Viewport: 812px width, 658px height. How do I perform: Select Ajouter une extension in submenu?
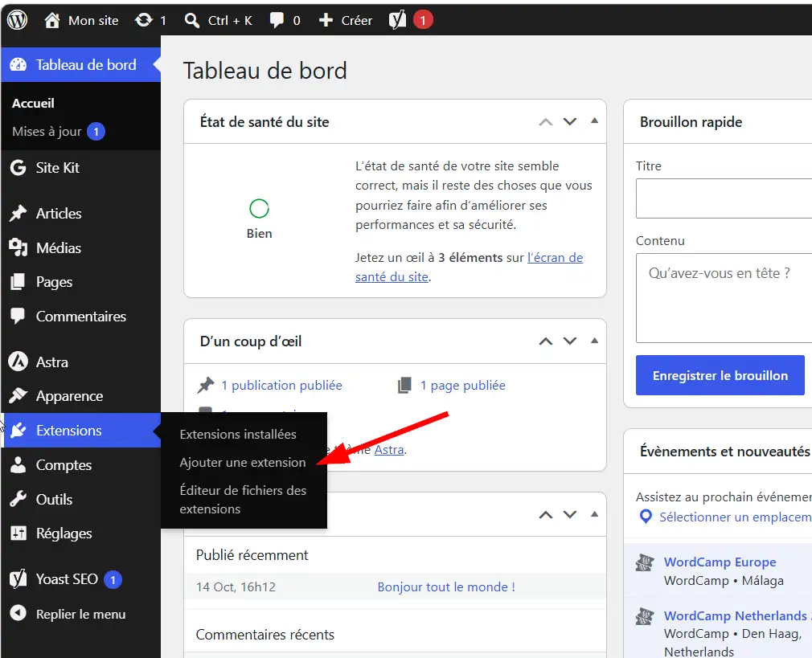pyautogui.click(x=242, y=462)
